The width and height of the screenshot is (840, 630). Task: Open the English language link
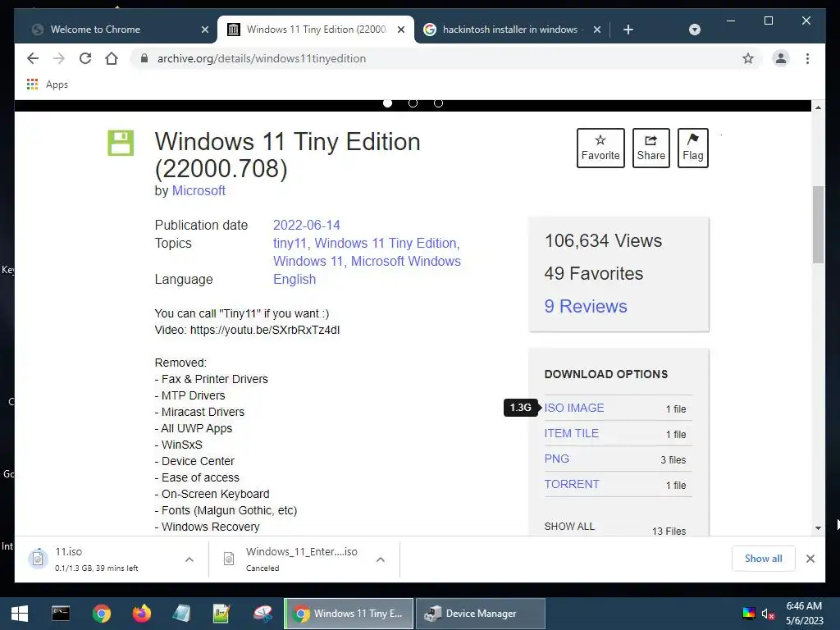click(x=294, y=280)
